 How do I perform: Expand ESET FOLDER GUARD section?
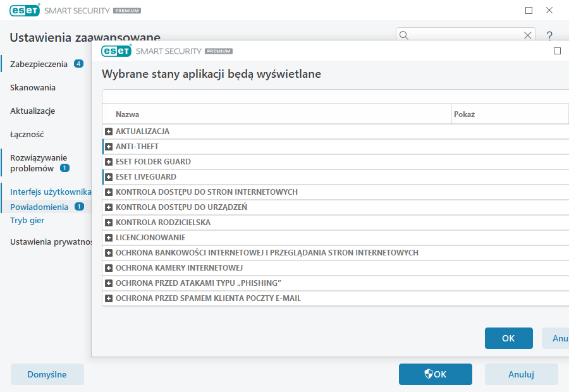(109, 162)
